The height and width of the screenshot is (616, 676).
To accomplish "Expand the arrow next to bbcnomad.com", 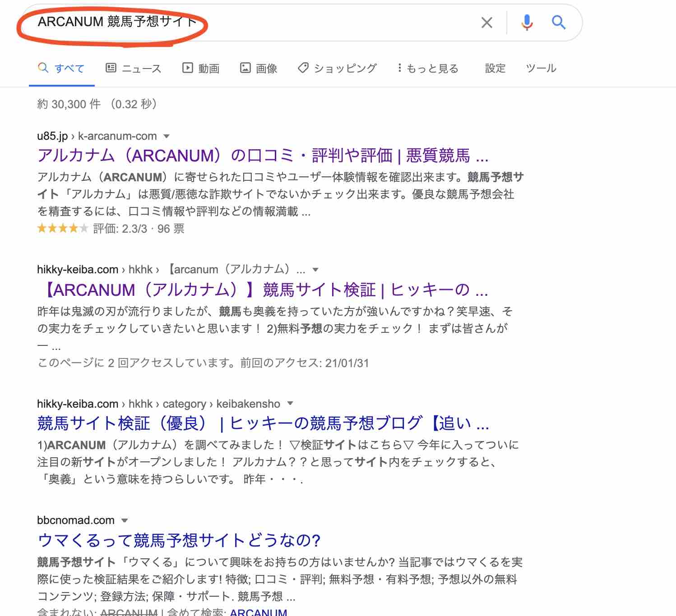I will tap(125, 520).
